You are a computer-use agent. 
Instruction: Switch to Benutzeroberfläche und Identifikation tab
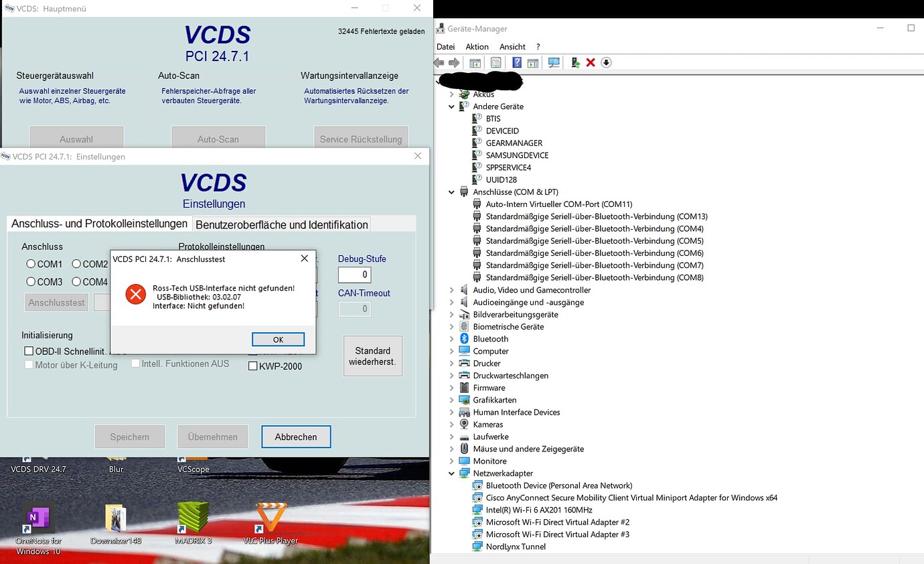[x=281, y=224]
